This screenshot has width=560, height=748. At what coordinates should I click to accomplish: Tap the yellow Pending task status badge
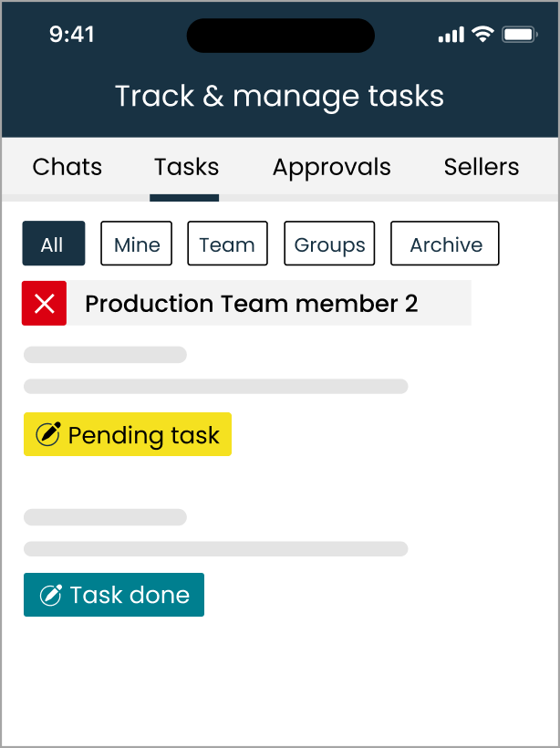click(128, 434)
